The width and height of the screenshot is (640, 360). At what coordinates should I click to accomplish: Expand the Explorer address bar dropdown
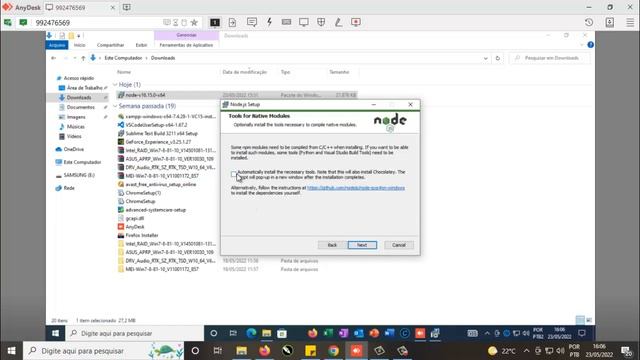click(486, 58)
